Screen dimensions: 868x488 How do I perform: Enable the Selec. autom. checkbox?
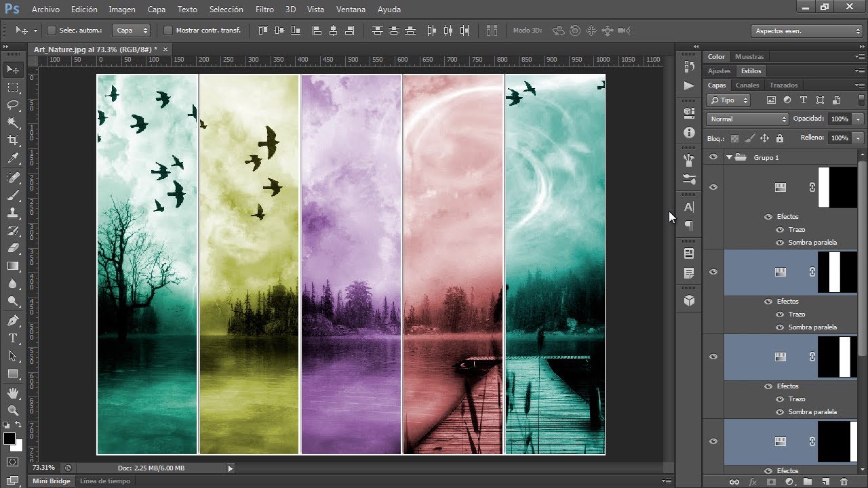tap(51, 30)
